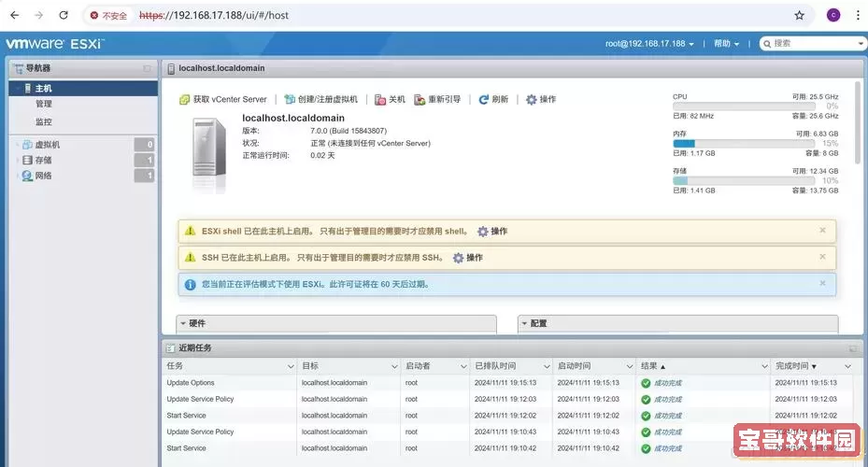868x467 pixels.
Task: Click the 不安全 security warning badge
Action: pyautogui.click(x=108, y=16)
